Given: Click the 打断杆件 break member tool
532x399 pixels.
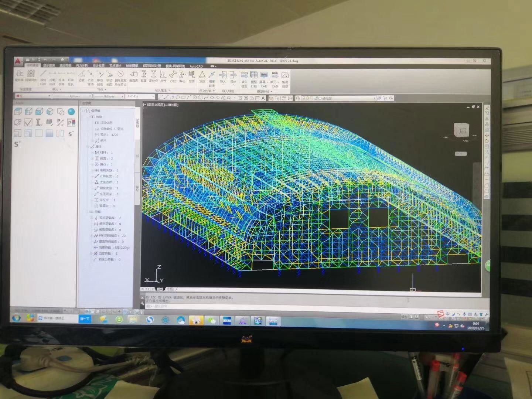Looking at the screenshot, I should (x=52, y=78).
